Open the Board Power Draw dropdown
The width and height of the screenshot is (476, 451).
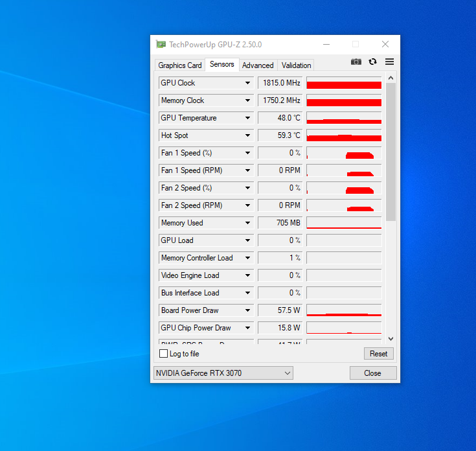coord(247,310)
